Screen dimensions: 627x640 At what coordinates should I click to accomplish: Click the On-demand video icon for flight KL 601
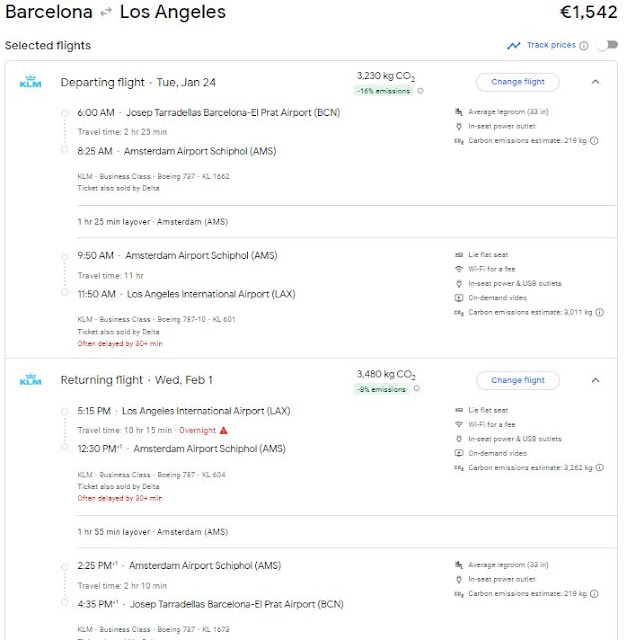pyautogui.click(x=458, y=298)
